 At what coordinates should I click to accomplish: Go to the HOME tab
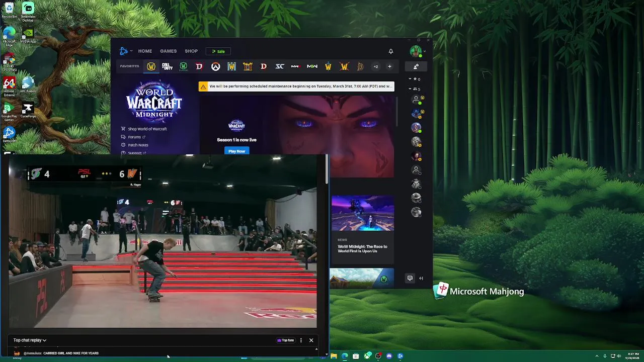tap(145, 51)
